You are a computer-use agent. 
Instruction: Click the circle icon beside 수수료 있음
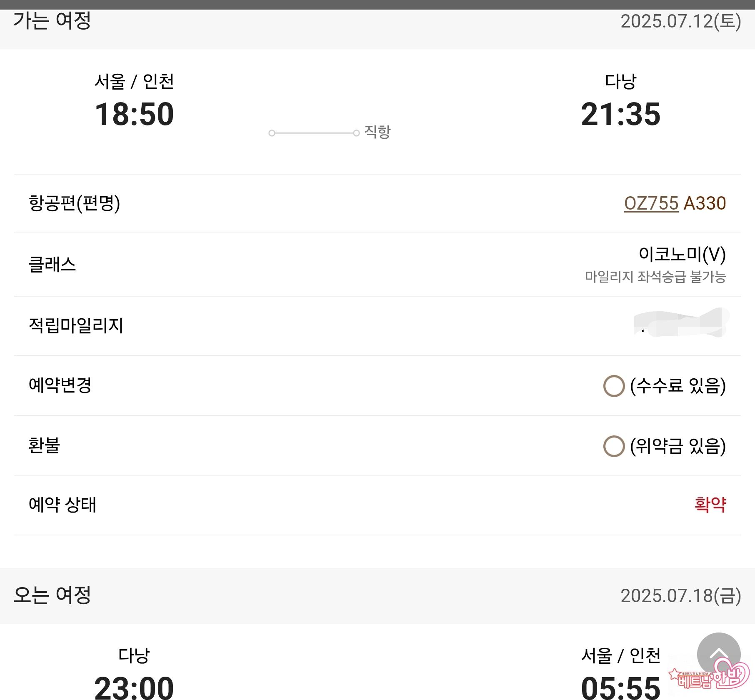coord(614,386)
